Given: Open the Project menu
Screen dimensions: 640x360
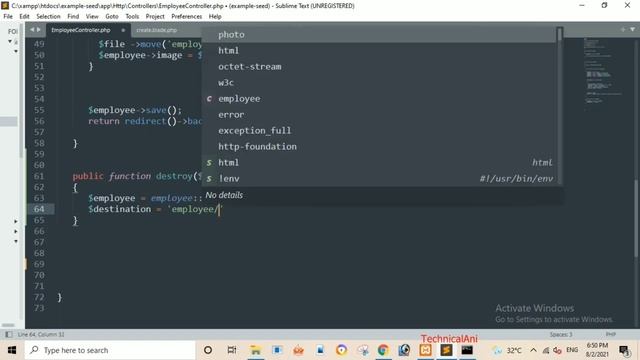Looking at the screenshot, I should (155, 16).
